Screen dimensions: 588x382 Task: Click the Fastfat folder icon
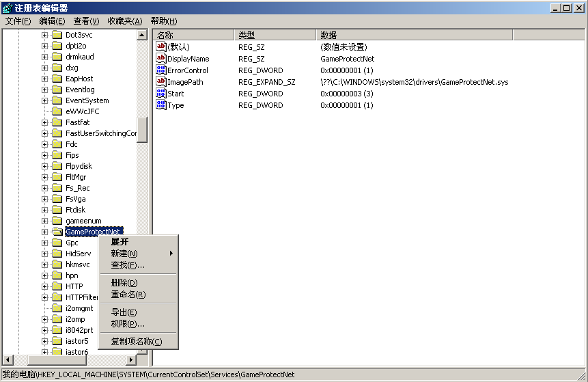pos(57,122)
